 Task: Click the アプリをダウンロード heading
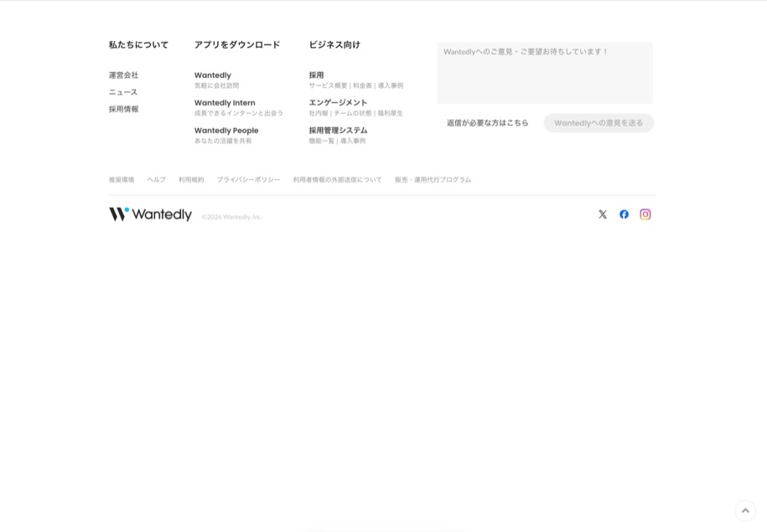coord(237,45)
